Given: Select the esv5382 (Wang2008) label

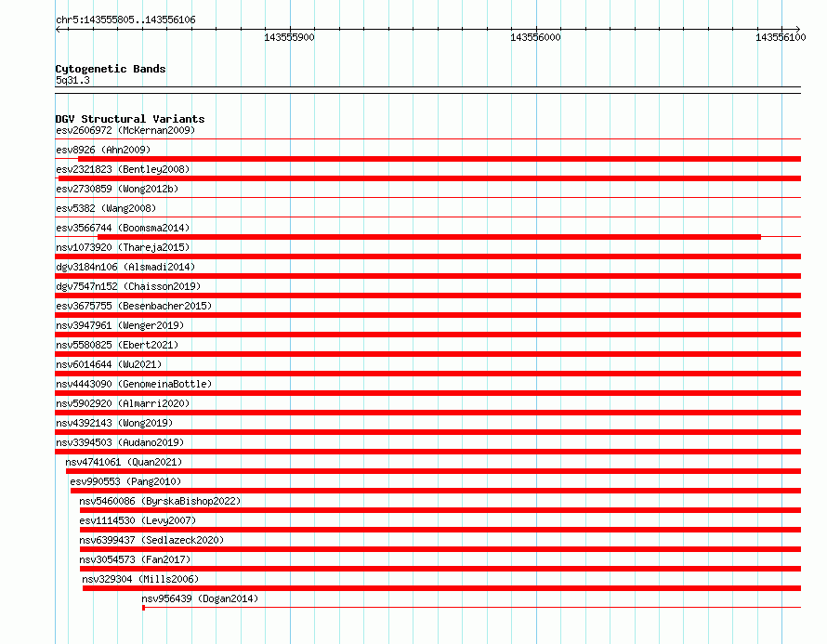Looking at the screenshot, I should [106, 208].
